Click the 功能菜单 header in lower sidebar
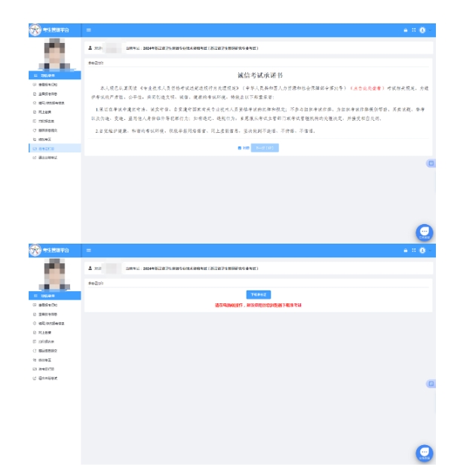 pos(54,296)
